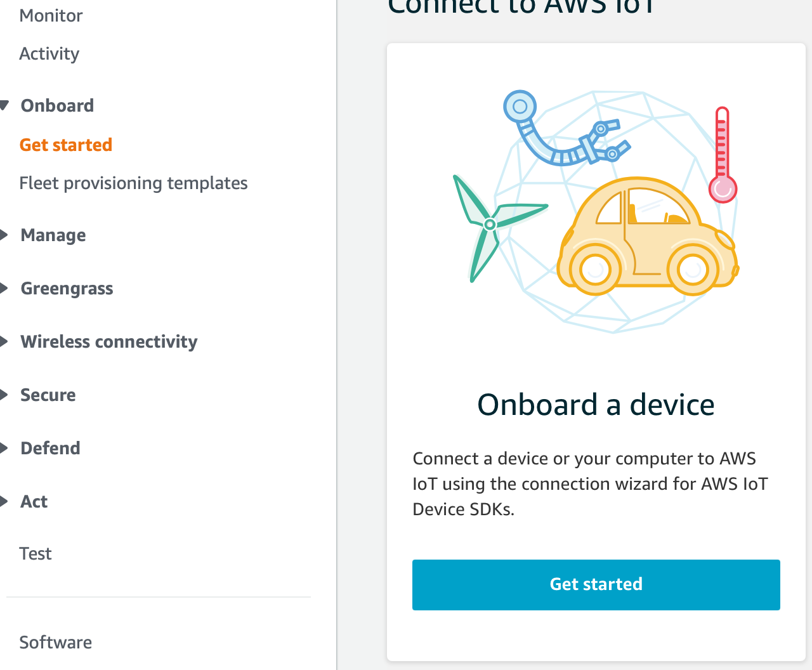Navigate to Software in sidebar
The height and width of the screenshot is (670, 812).
click(55, 643)
